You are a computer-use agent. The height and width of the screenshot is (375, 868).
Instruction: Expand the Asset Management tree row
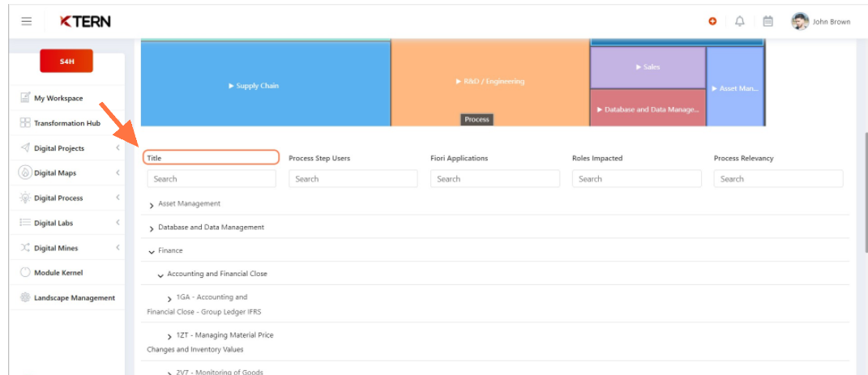pos(152,205)
